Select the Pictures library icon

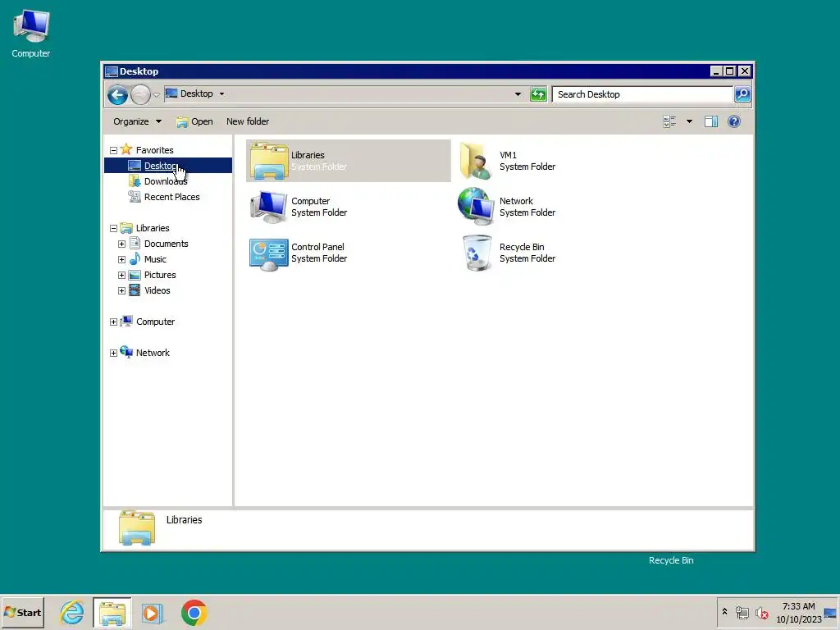[135, 275]
